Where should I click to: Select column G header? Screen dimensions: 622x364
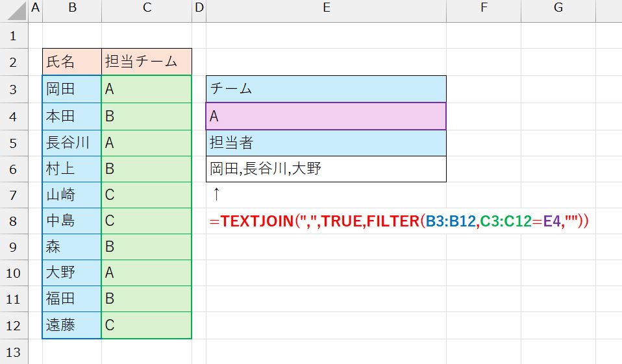(x=558, y=8)
